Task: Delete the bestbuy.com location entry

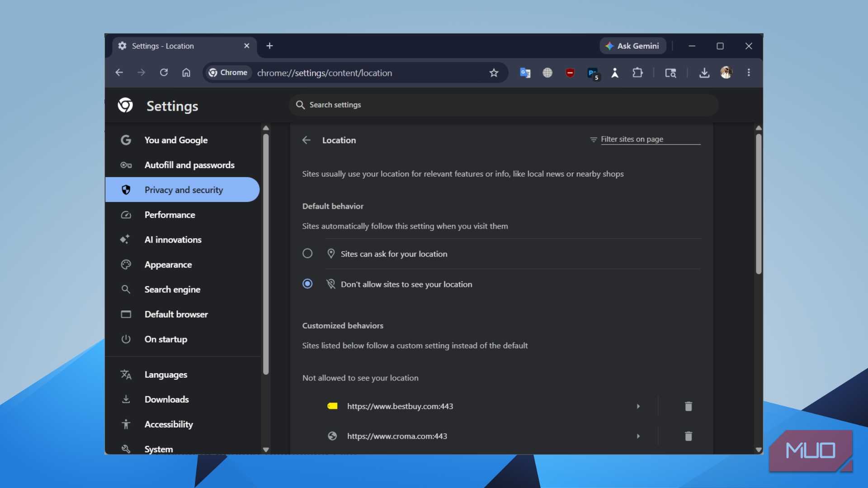Action: [x=688, y=406]
